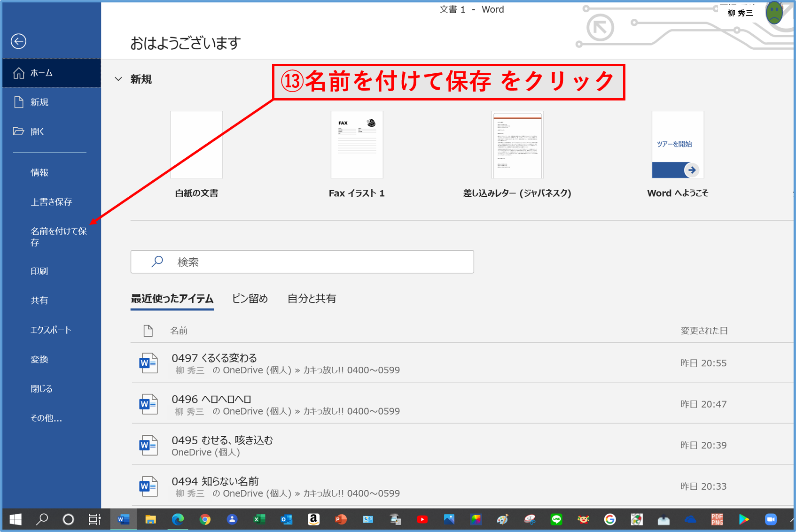The width and height of the screenshot is (796, 532).
Task: Open Cortana from the taskbar
Action: coord(68,519)
